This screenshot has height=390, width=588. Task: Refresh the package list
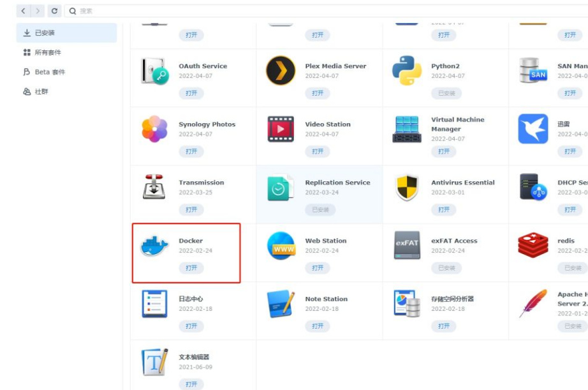coord(54,11)
